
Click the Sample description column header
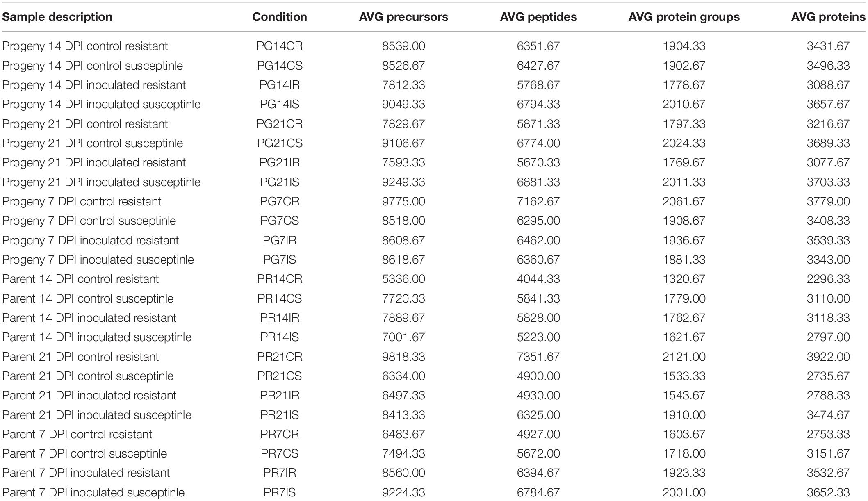click(x=57, y=17)
